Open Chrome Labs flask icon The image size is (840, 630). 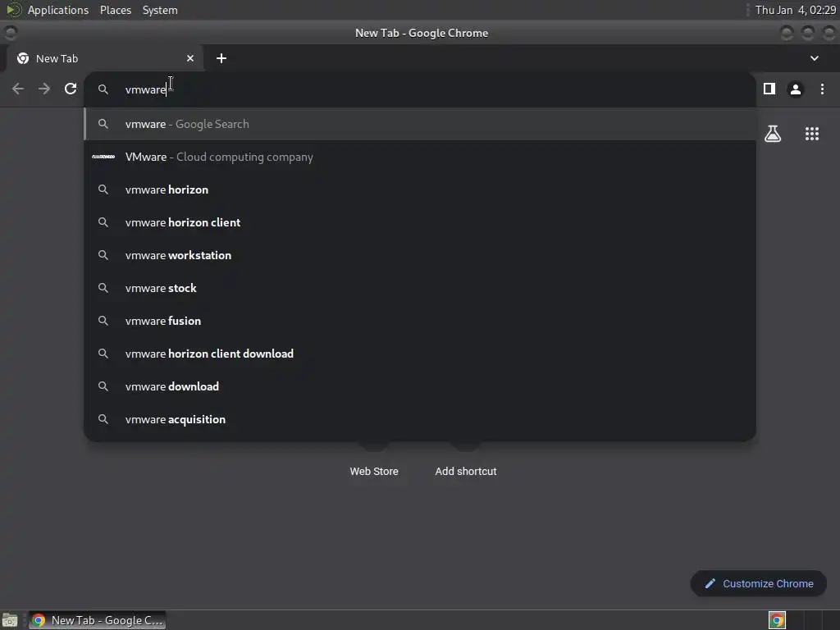coord(773,134)
